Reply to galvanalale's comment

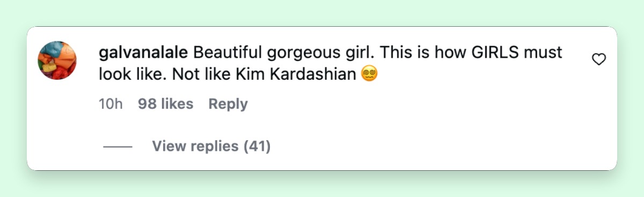click(228, 104)
